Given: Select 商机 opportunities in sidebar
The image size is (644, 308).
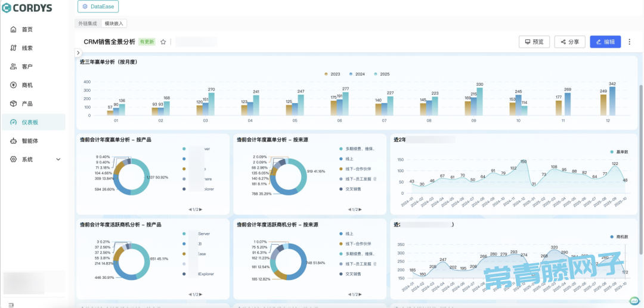Looking at the screenshot, I should click(27, 85).
